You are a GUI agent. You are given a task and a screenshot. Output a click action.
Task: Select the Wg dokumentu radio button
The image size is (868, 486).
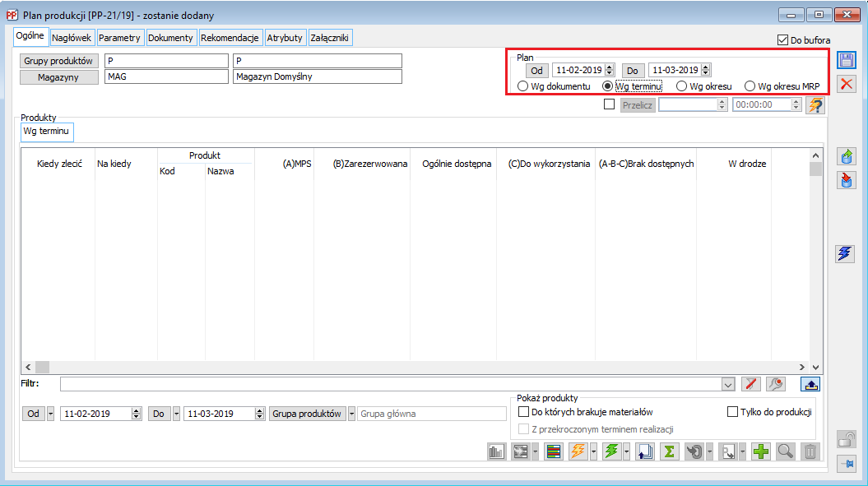(522, 86)
